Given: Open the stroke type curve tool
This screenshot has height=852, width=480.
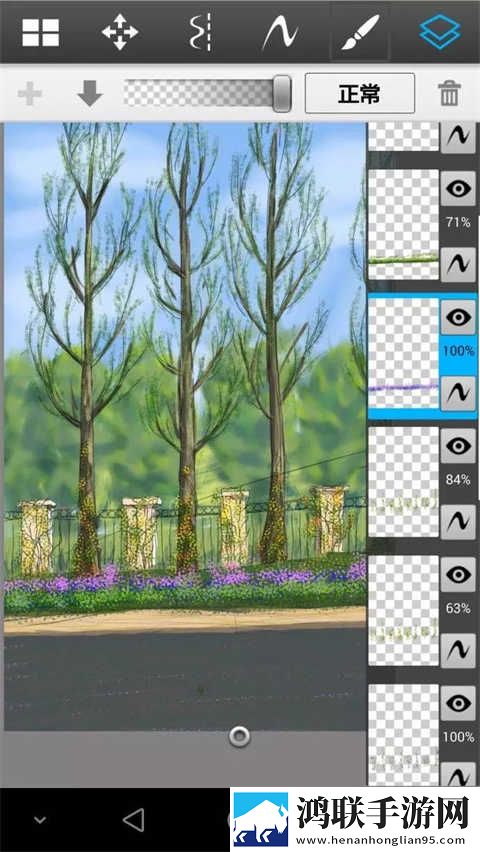Looking at the screenshot, I should click(x=280, y=34).
